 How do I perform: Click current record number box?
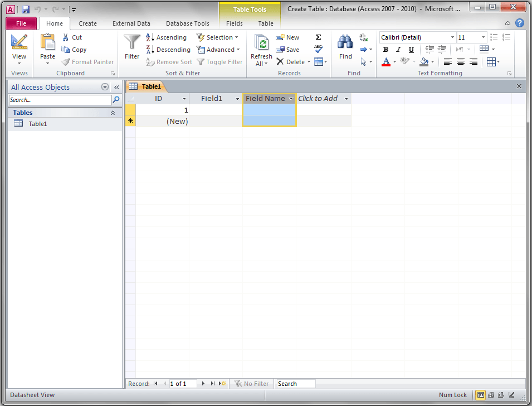click(183, 384)
